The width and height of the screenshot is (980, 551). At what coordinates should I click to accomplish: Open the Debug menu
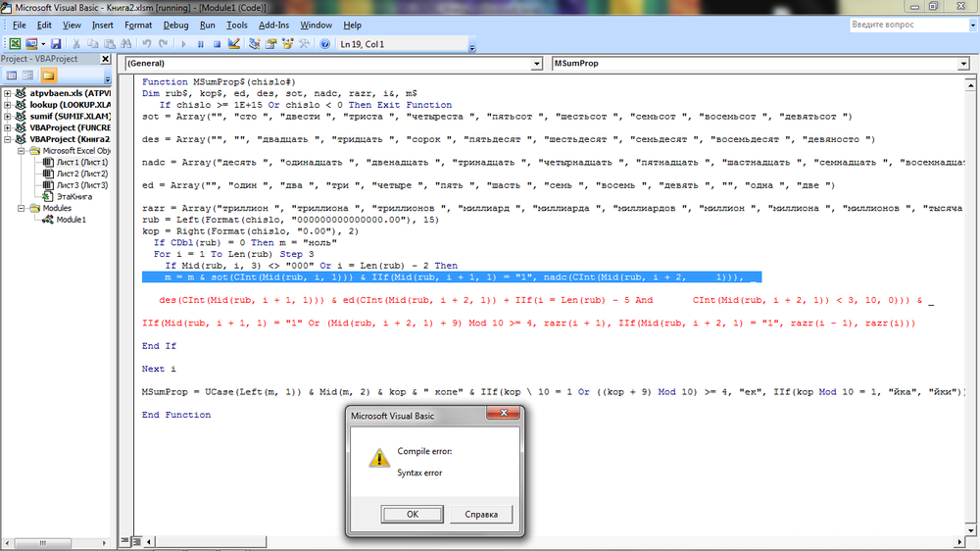click(176, 25)
